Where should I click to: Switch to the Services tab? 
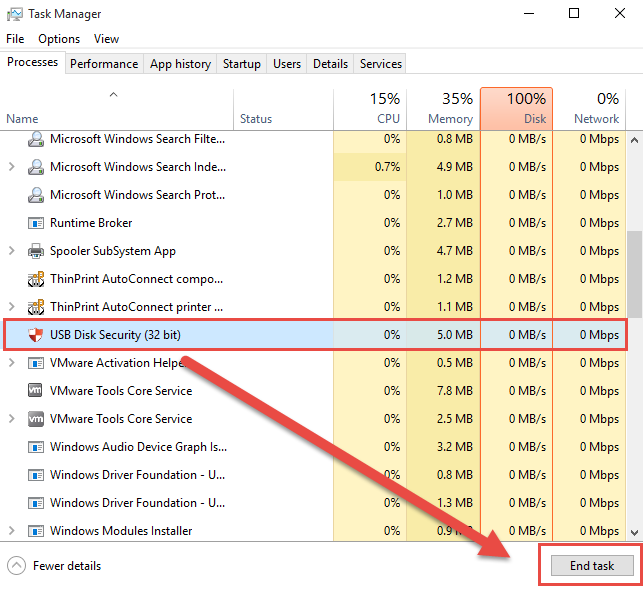381,64
